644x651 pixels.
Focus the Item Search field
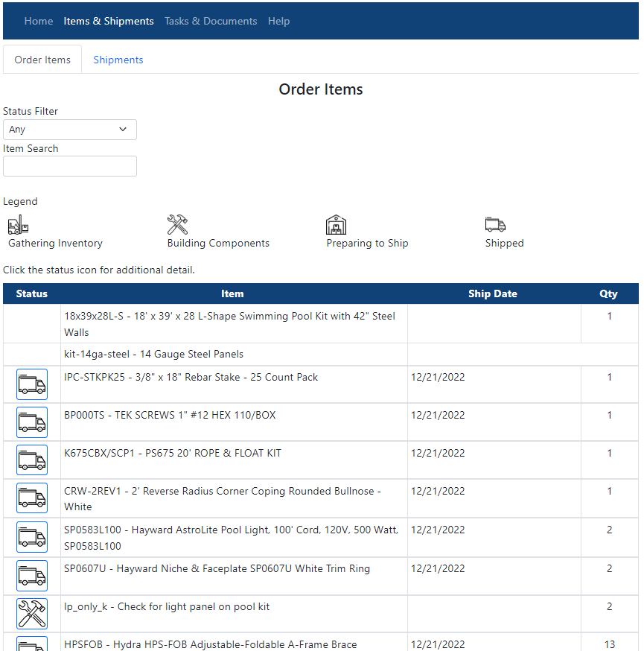[x=70, y=166]
